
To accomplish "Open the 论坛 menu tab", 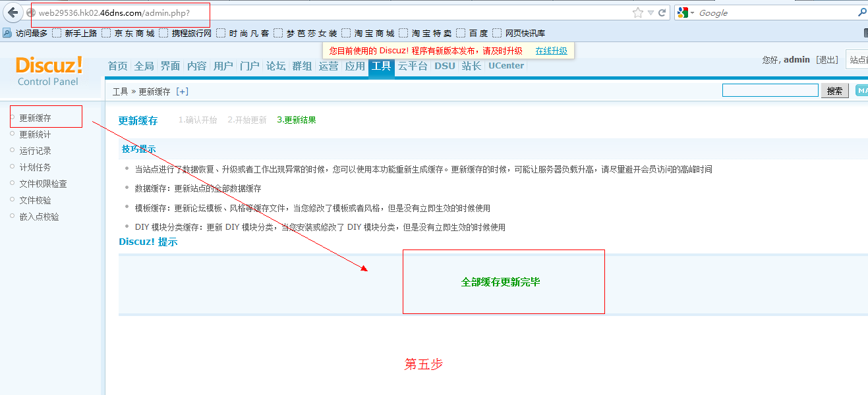I will click(276, 66).
